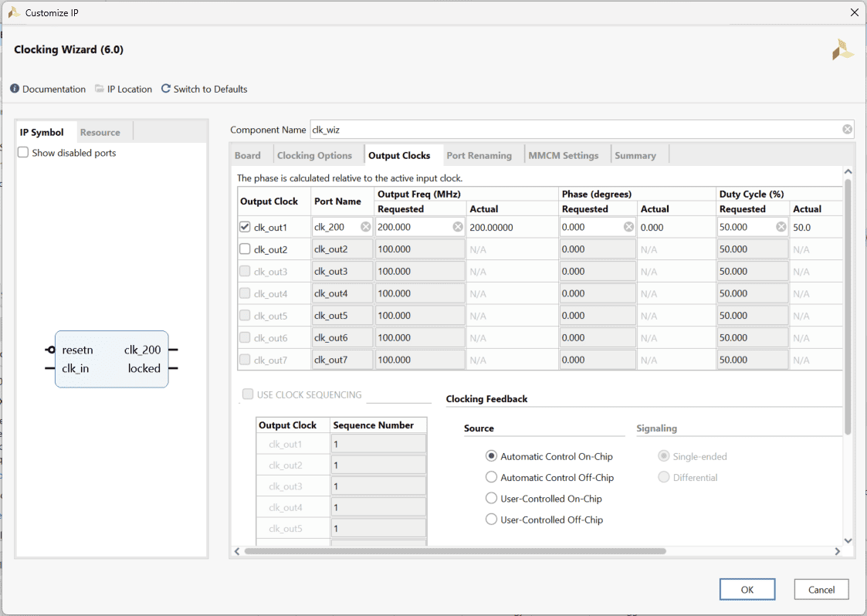Switch to the Resource tab
This screenshot has width=867, height=616.
coord(100,132)
